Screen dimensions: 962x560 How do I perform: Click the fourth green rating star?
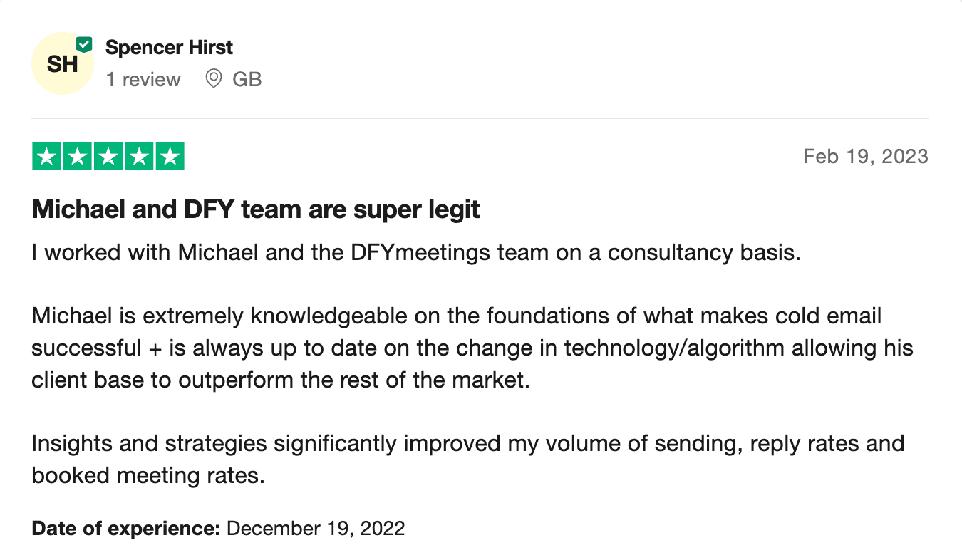139,157
